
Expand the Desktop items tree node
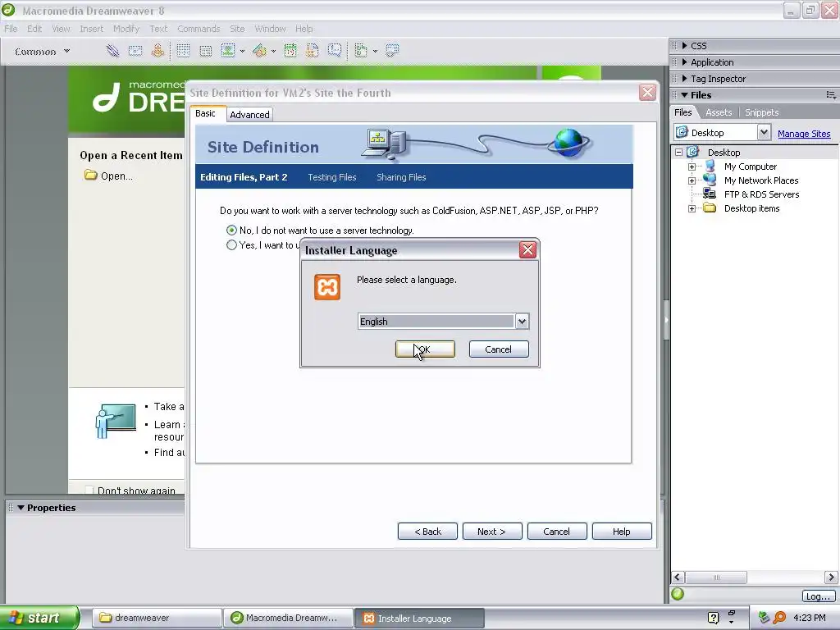pos(692,208)
